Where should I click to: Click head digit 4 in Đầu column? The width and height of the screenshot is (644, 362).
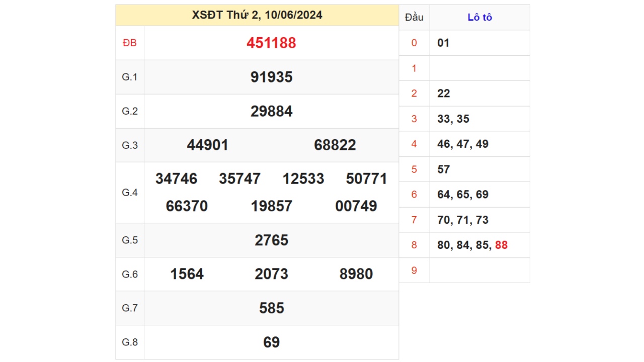click(414, 144)
